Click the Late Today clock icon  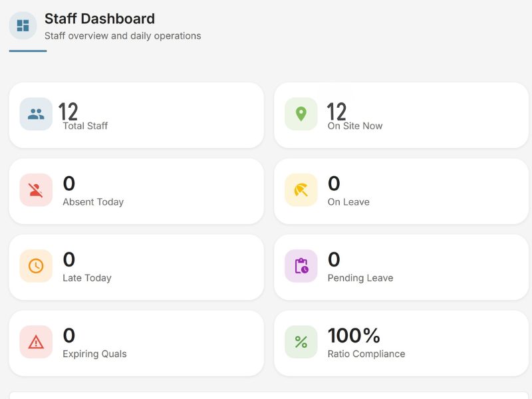pos(36,266)
